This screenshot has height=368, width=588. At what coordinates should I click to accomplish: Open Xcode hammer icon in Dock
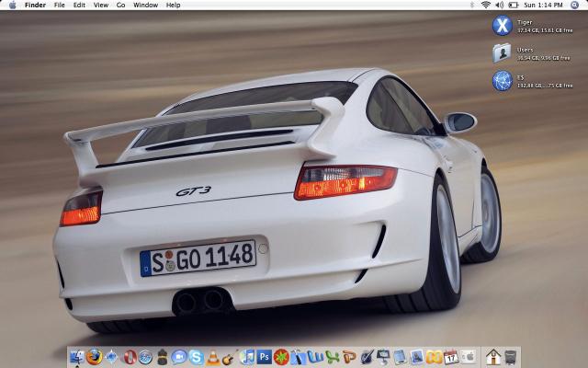[x=298, y=357]
